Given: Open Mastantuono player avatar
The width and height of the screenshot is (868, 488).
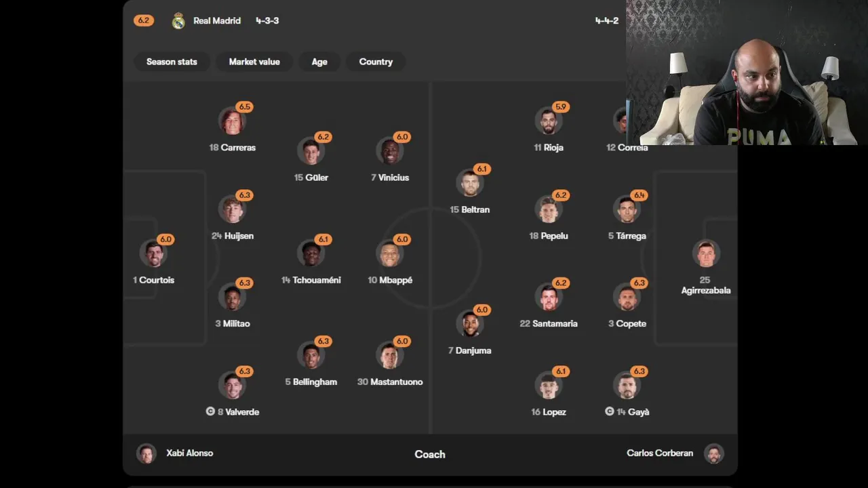Looking at the screenshot, I should point(390,355).
